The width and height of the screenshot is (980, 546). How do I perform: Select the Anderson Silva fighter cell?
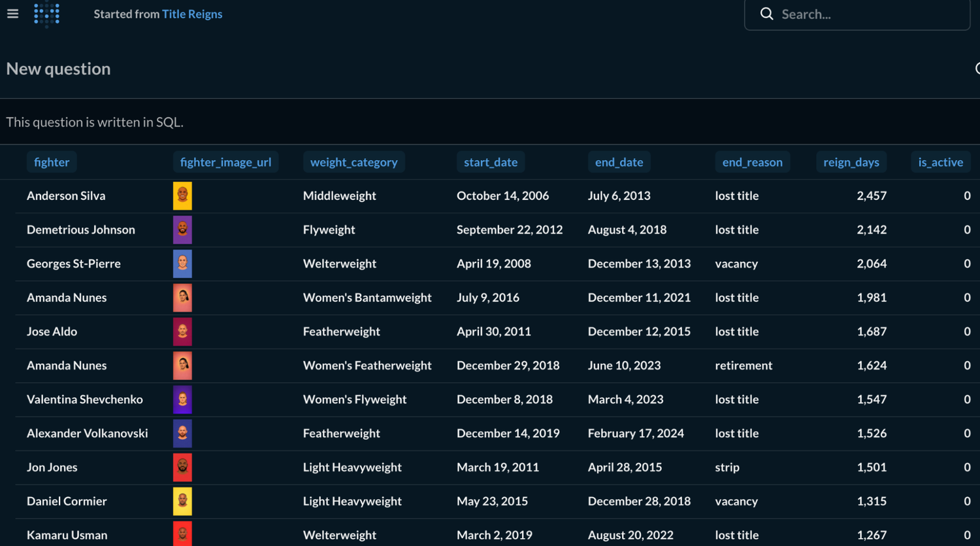click(66, 196)
